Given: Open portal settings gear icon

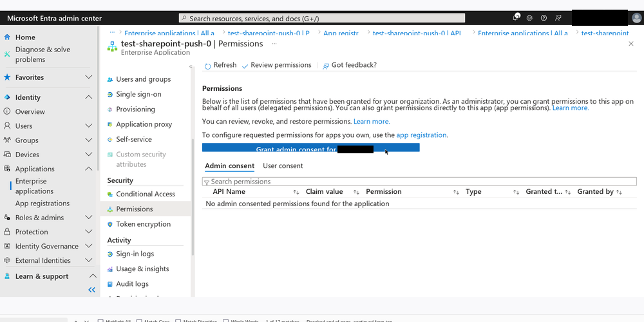Looking at the screenshot, I should pos(529,18).
